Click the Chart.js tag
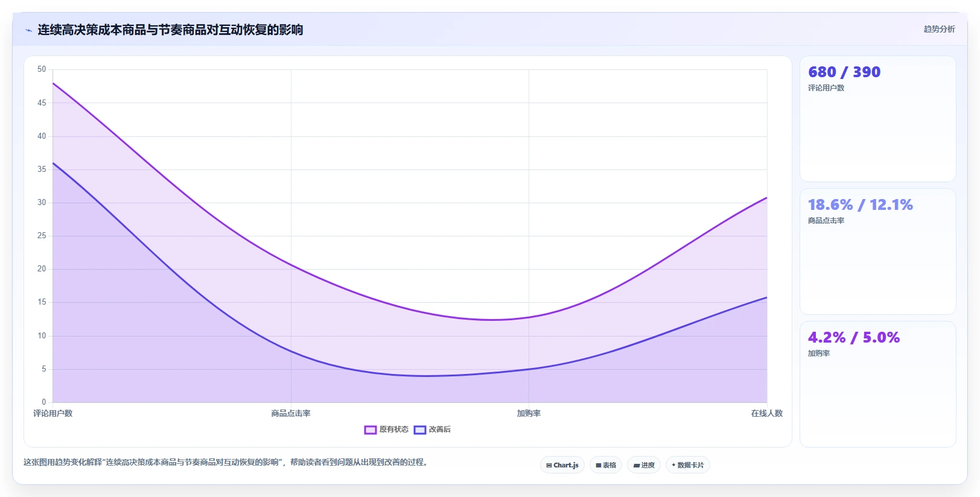This screenshot has height=497, width=980. click(562, 465)
